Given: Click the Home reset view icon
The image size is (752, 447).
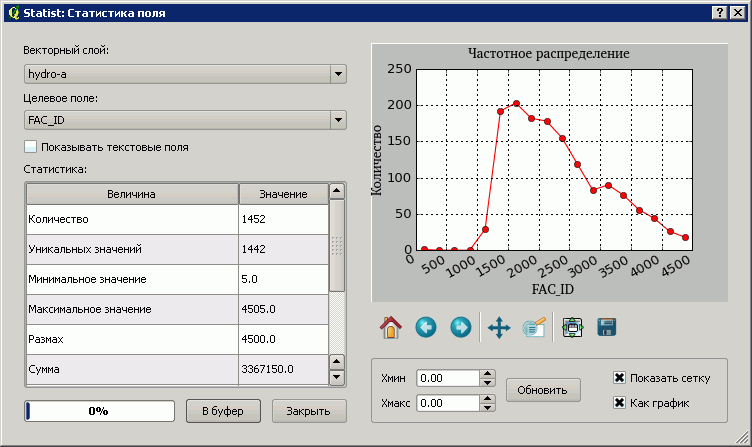Looking at the screenshot, I should 390,327.
